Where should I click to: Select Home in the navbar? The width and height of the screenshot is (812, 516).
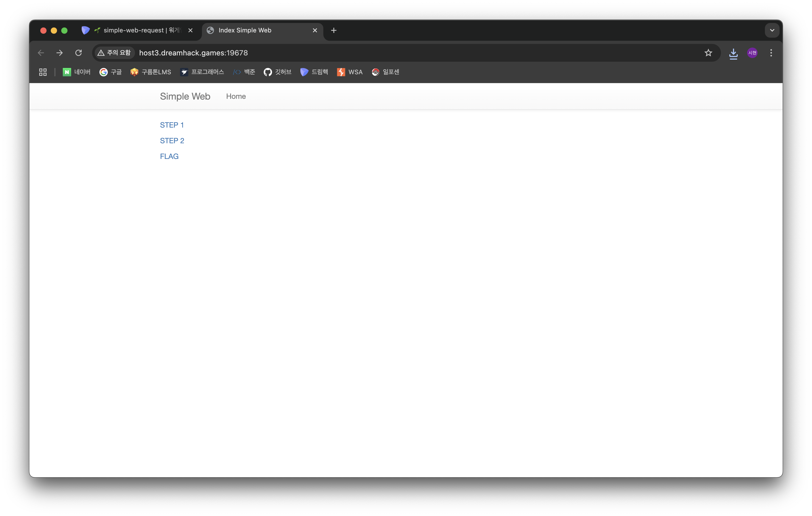pos(236,96)
